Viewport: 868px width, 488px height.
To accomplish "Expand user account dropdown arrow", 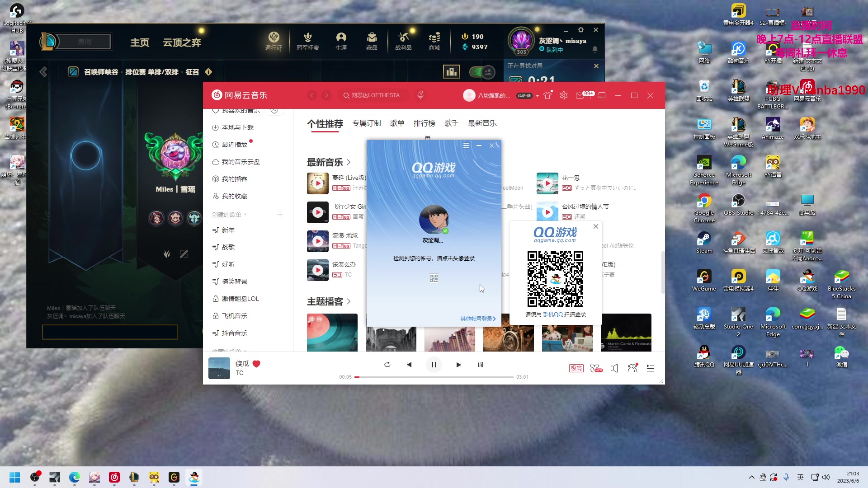I will click(x=537, y=96).
